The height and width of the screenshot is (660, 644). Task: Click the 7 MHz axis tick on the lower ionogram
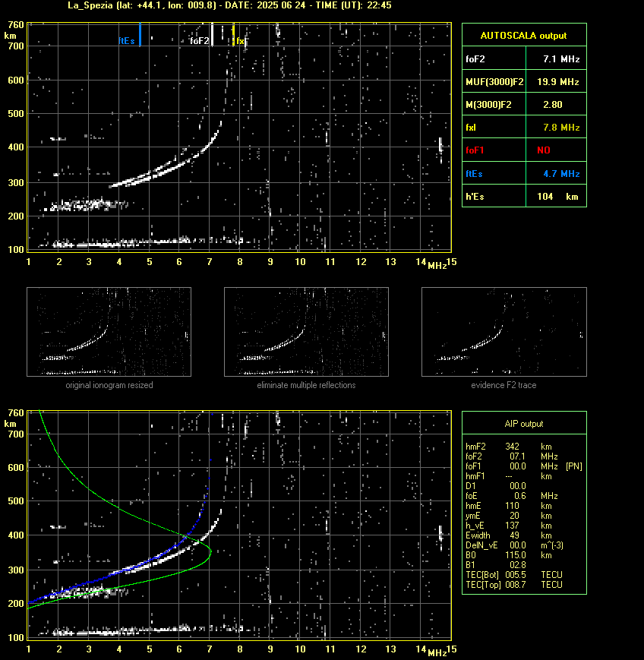(x=209, y=649)
